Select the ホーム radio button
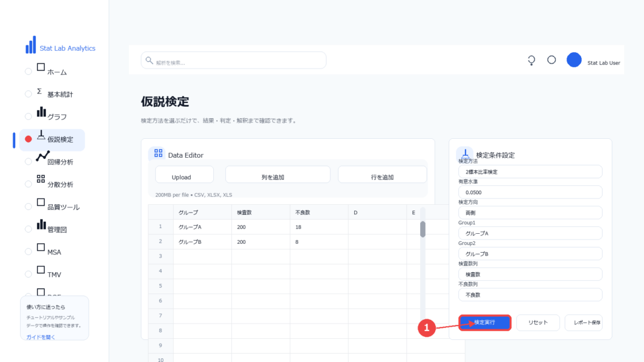Image resolution: width=644 pixels, height=362 pixels. tap(28, 72)
